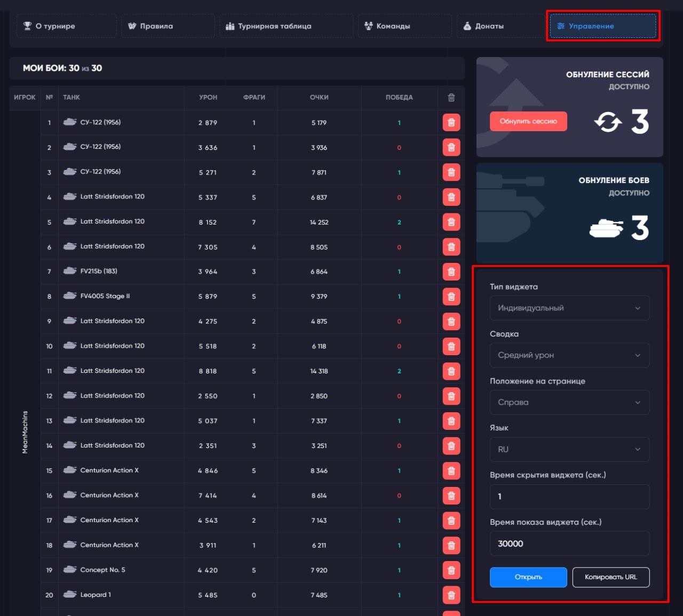Delete battle row 8 FV4005 Stage II

tap(451, 297)
